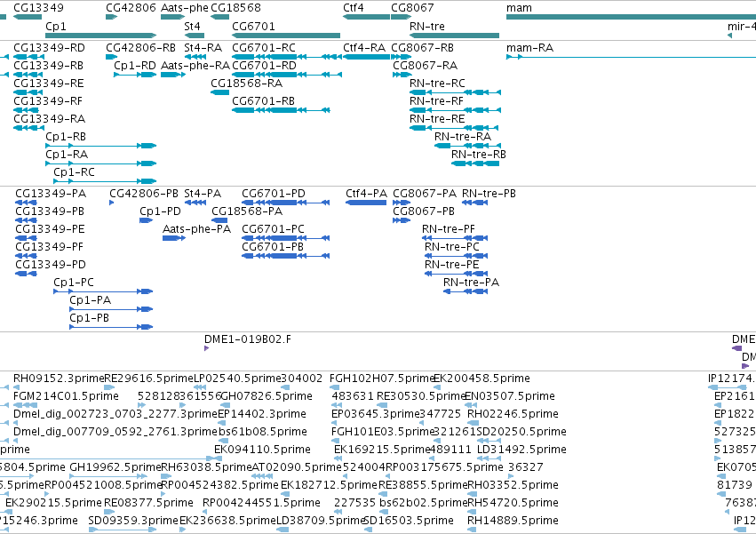The image size is (756, 534).
Task: Click the RN-tre gene label
Action: [x=427, y=26]
